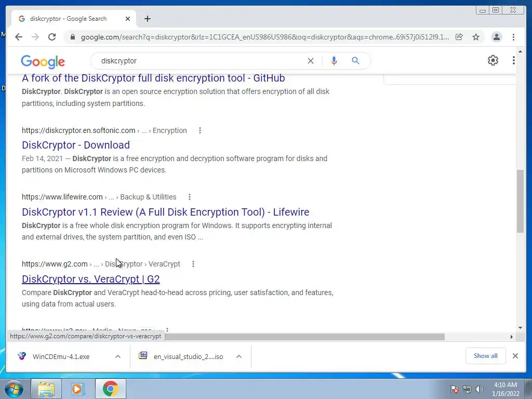Reload the current page
The height and width of the screenshot is (399, 532).
click(52, 37)
